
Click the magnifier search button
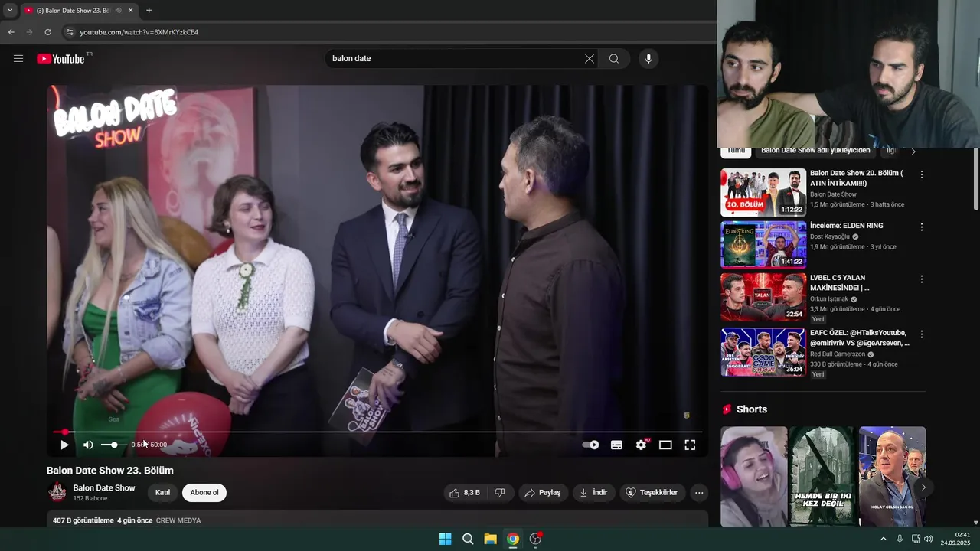pyautogui.click(x=614, y=58)
